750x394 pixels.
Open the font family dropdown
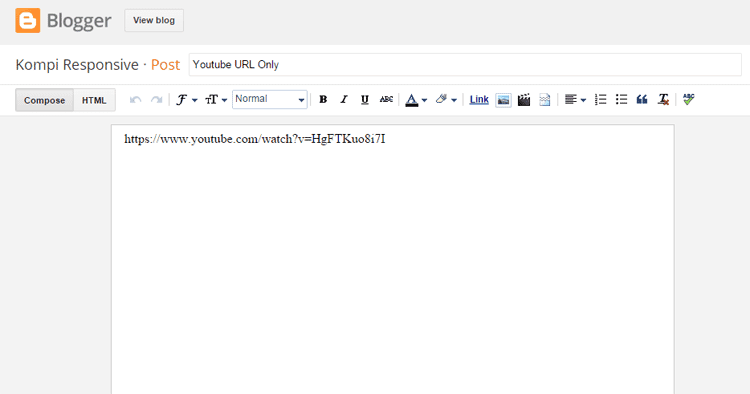(187, 99)
